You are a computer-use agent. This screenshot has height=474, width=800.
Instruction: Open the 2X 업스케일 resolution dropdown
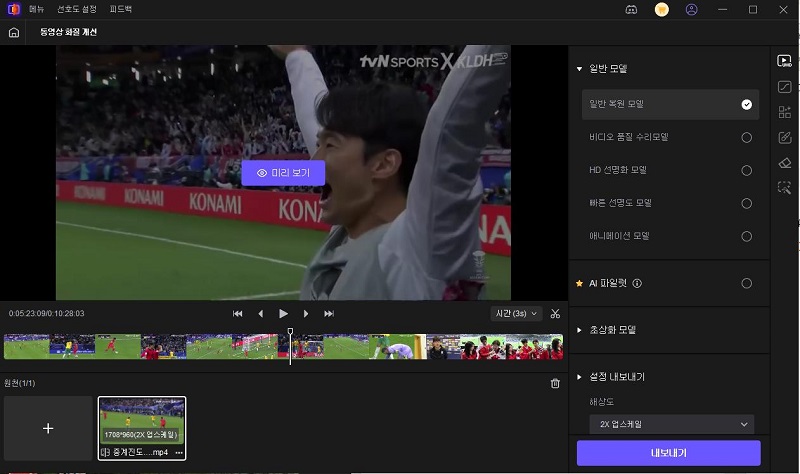coord(671,425)
